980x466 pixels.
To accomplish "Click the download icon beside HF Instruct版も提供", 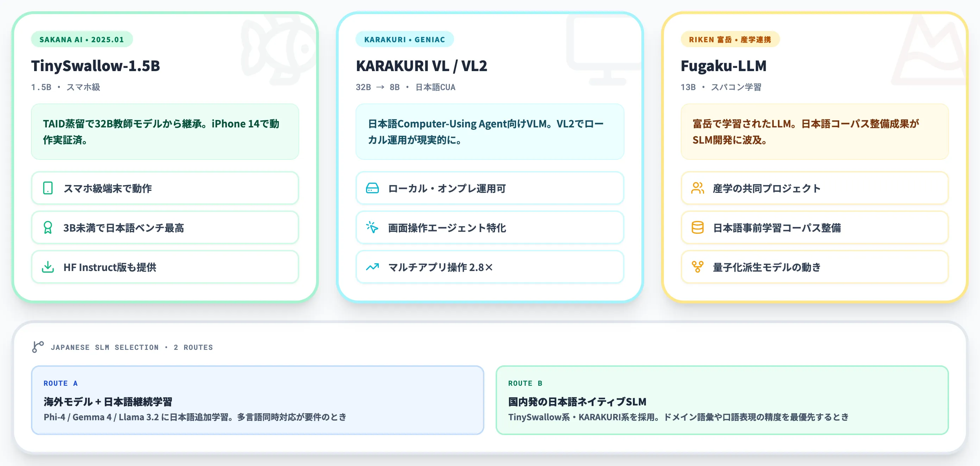I will point(48,267).
